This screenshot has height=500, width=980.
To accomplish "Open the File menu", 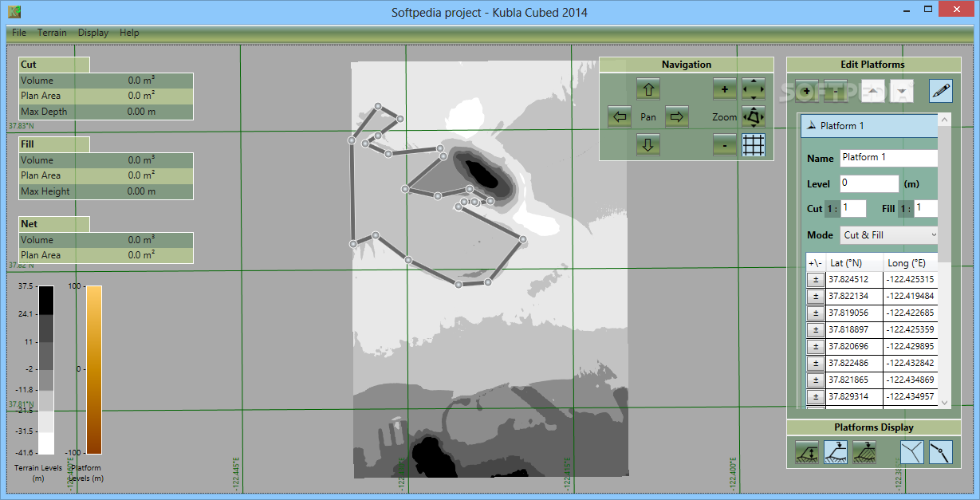I will tap(19, 33).
